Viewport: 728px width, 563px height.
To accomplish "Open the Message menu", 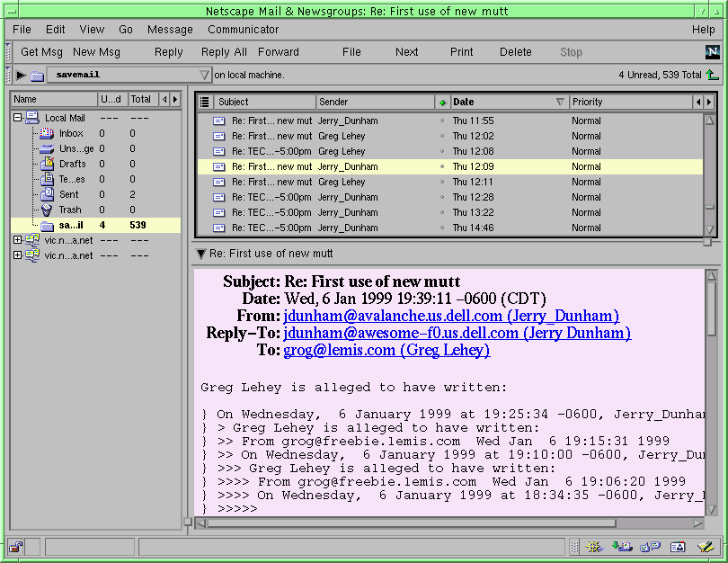I will (170, 30).
